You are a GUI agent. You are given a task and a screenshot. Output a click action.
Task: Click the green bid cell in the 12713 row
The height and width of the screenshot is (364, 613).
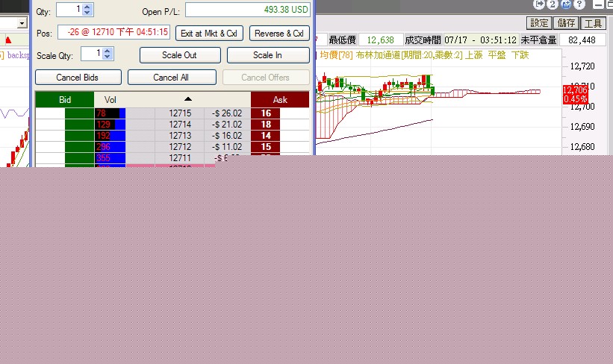click(79, 136)
